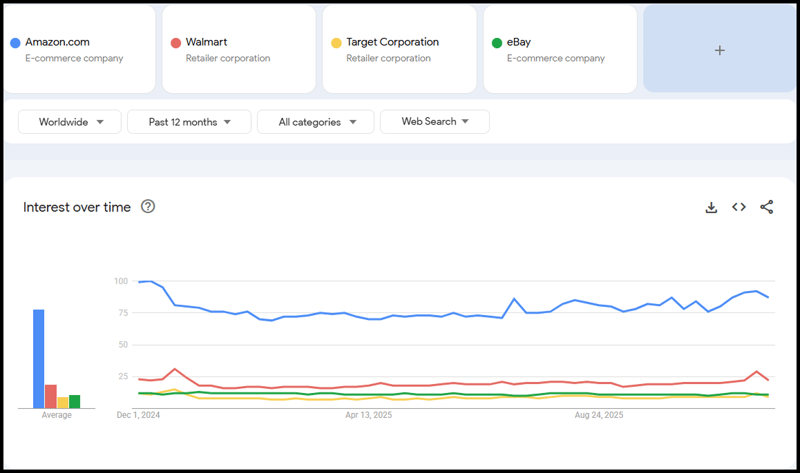
Task: Open the Interest over time help icon
Action: pos(148,207)
